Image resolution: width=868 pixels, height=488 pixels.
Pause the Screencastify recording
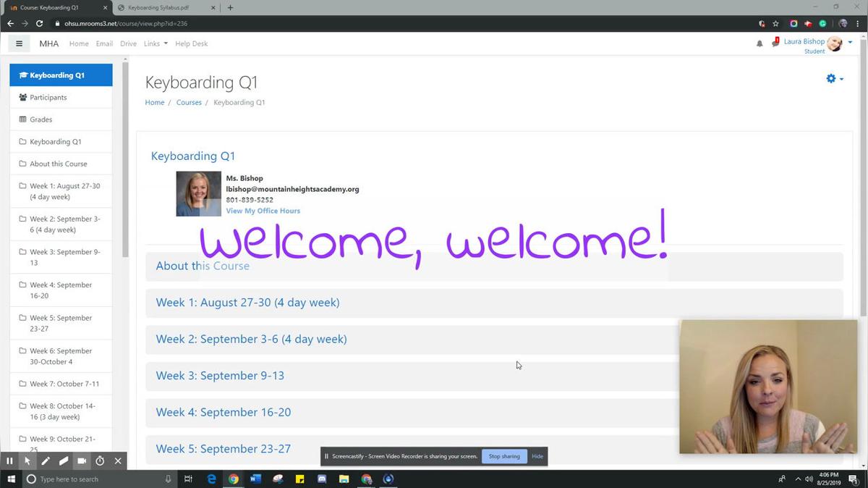(x=9, y=460)
